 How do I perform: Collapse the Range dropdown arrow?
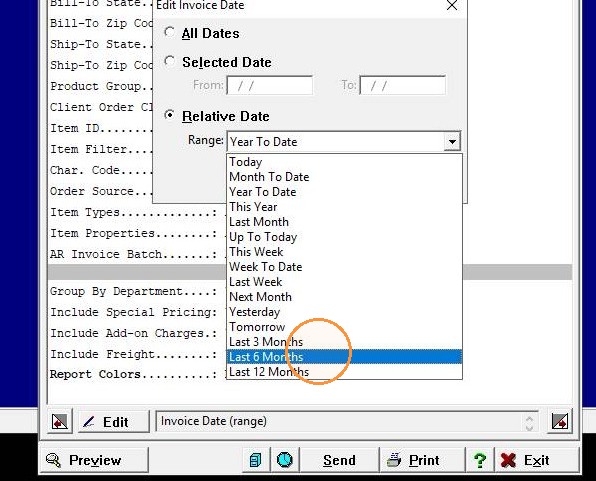(452, 141)
